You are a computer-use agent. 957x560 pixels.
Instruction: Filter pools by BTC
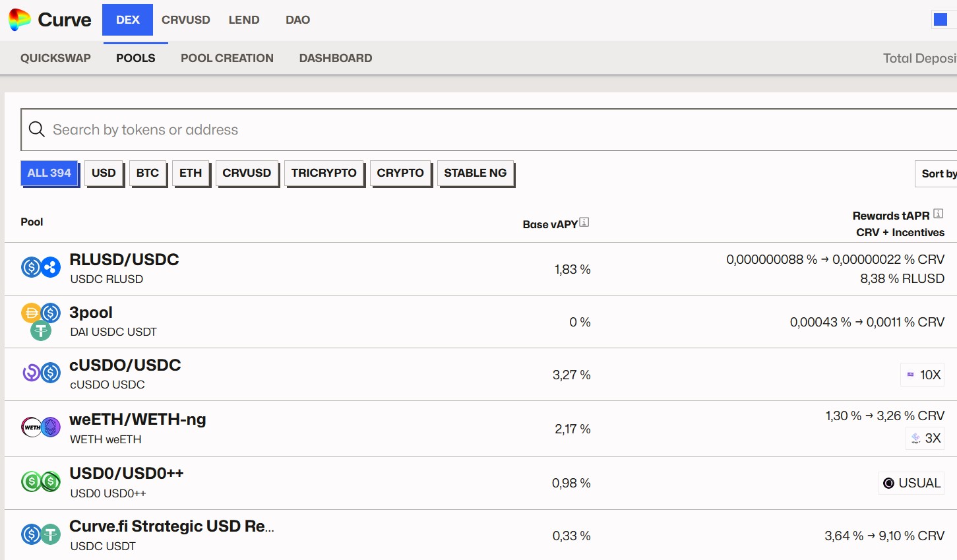pos(148,173)
